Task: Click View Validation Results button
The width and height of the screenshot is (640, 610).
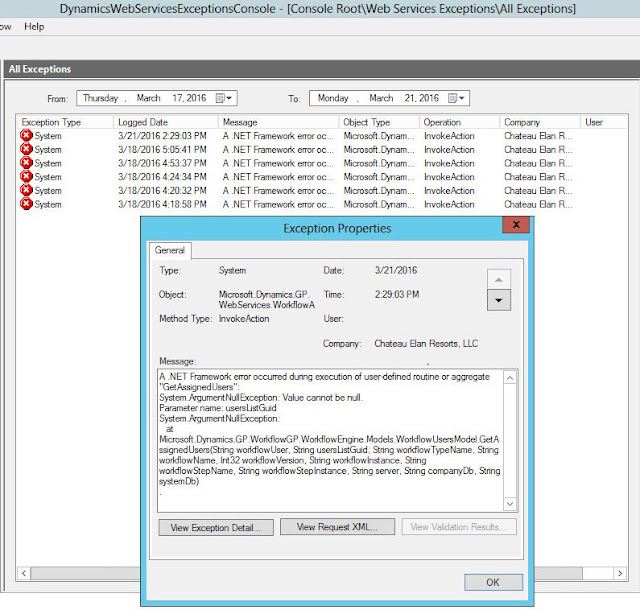Action: click(x=459, y=527)
